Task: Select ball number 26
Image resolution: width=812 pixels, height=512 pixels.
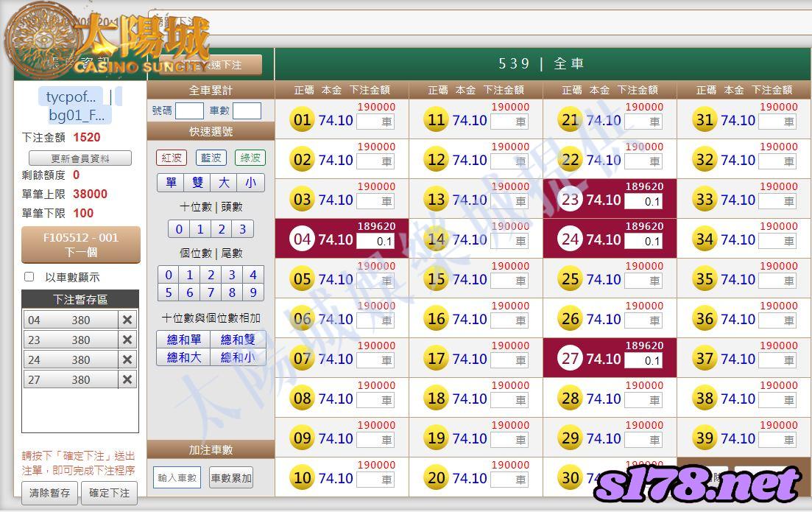Action: point(570,319)
